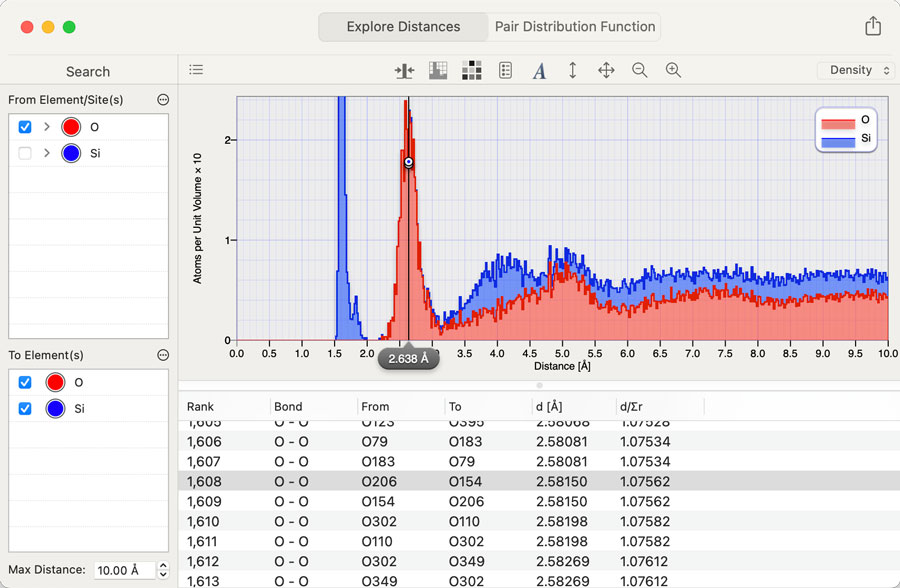The width and height of the screenshot is (900, 588).
Task: Uncheck O in From Element list
Action: point(25,128)
